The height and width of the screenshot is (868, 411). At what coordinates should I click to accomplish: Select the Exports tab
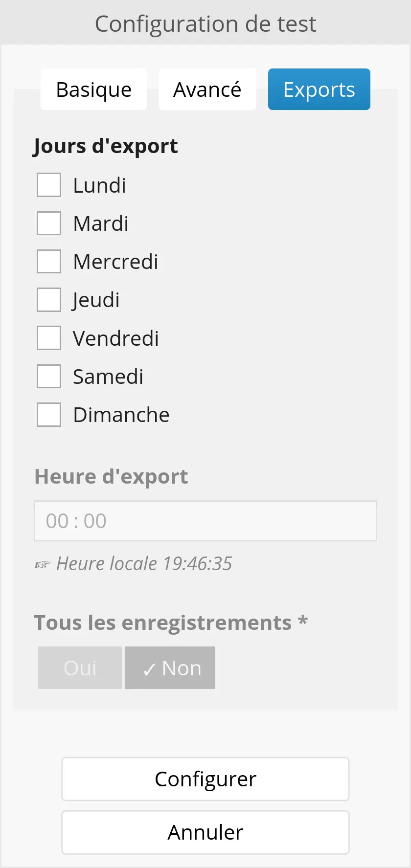319,89
